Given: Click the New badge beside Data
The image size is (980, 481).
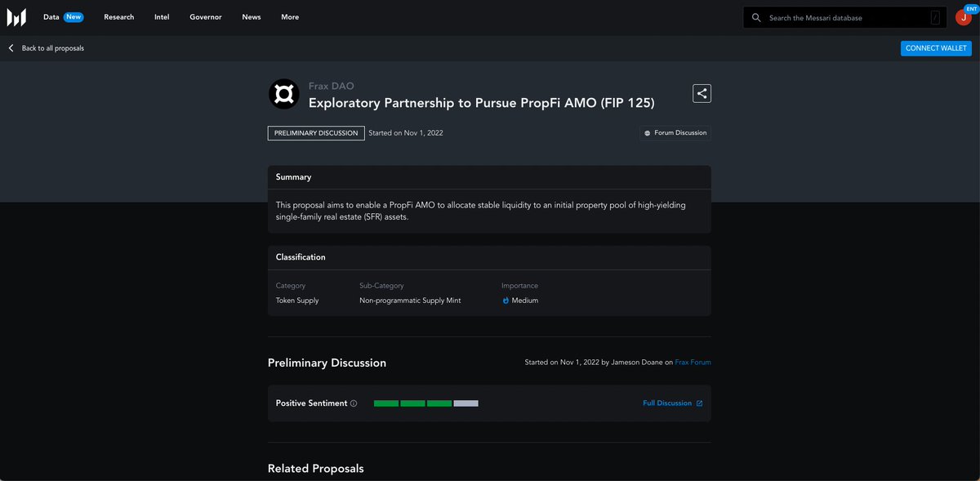Looking at the screenshot, I should [73, 17].
